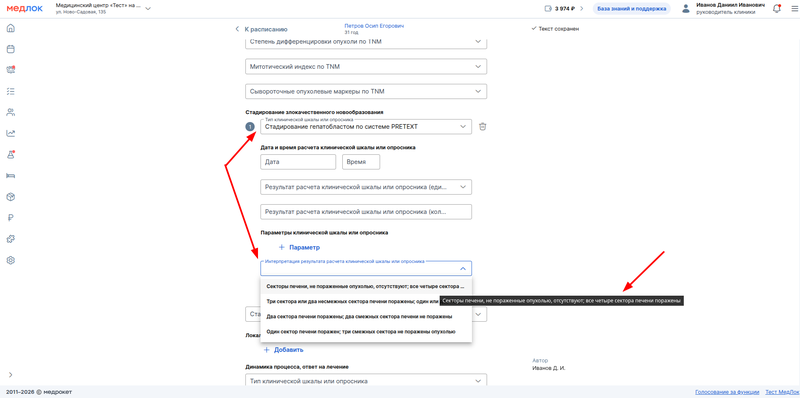Click clinic name Медицинский центр «Тест»
The width and height of the screenshot is (800, 398).
(x=97, y=5)
